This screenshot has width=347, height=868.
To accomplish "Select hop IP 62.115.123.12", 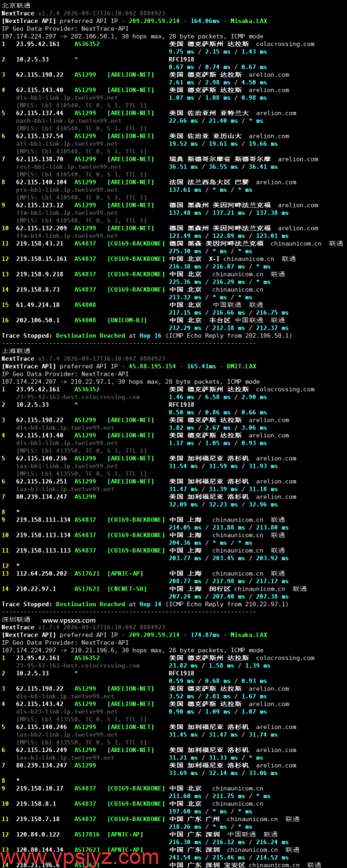I will (x=40, y=205).
